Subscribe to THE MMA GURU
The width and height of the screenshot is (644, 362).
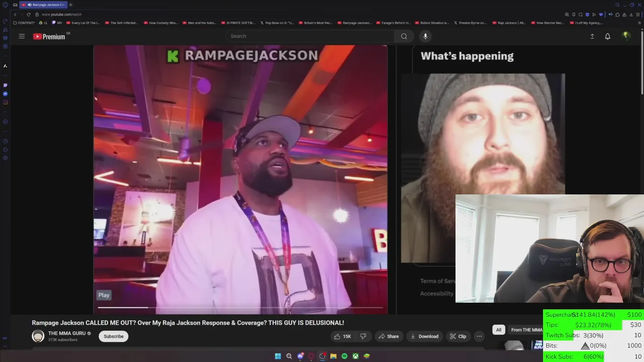point(114,336)
